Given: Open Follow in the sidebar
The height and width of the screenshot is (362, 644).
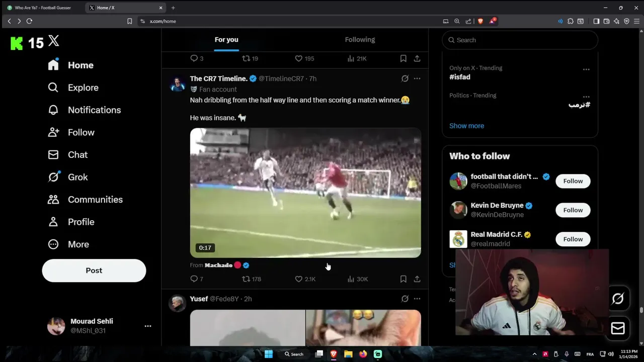Looking at the screenshot, I should click(x=71, y=132).
